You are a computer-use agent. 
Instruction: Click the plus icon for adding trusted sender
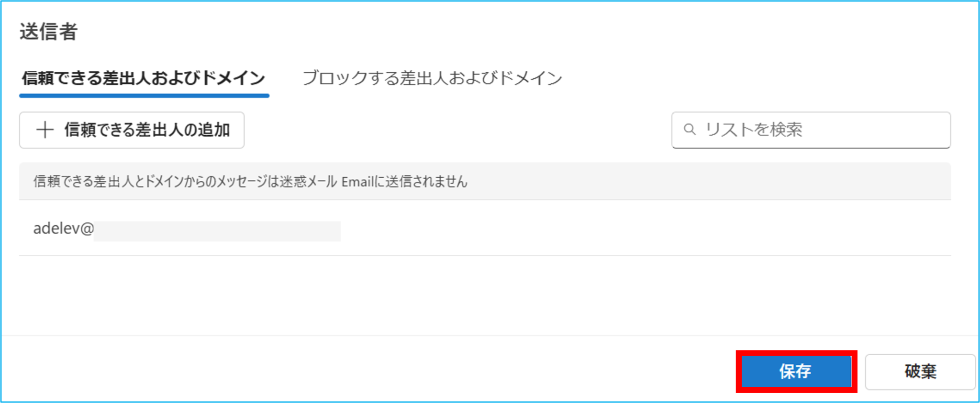[x=45, y=130]
